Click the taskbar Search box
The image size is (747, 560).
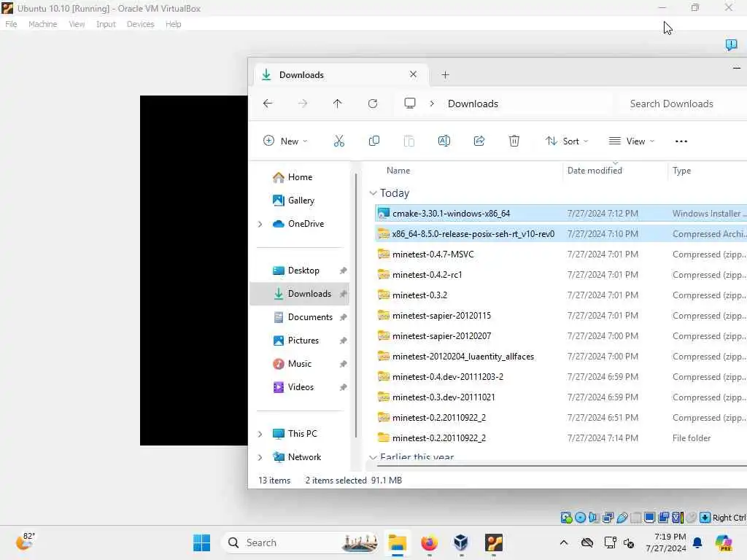tap(301, 542)
